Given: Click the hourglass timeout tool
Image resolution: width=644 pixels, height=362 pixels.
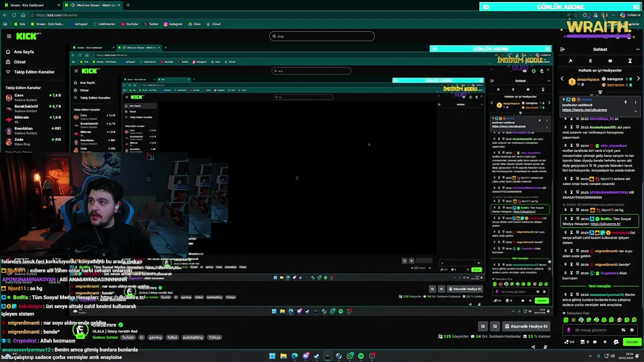Looking at the screenshot, I should pos(630,61).
